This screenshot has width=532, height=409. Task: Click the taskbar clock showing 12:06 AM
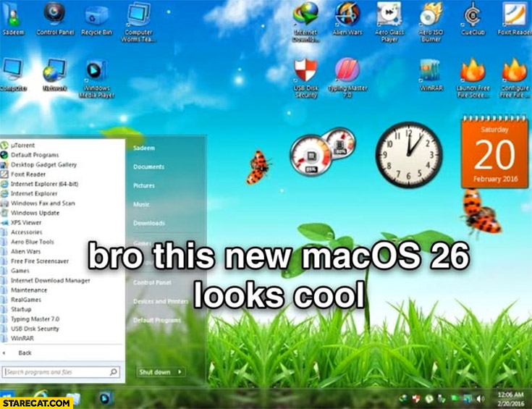pos(509,398)
